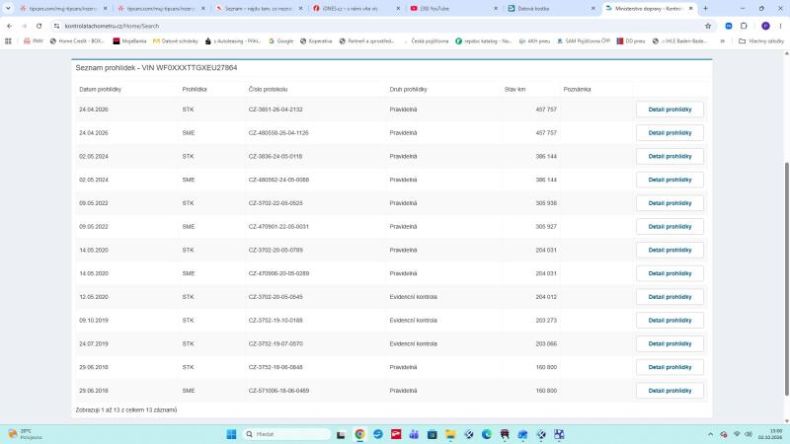Viewport: 790px width, 444px height.
Task: Open the taskbar clock and date
Action: tap(770, 434)
